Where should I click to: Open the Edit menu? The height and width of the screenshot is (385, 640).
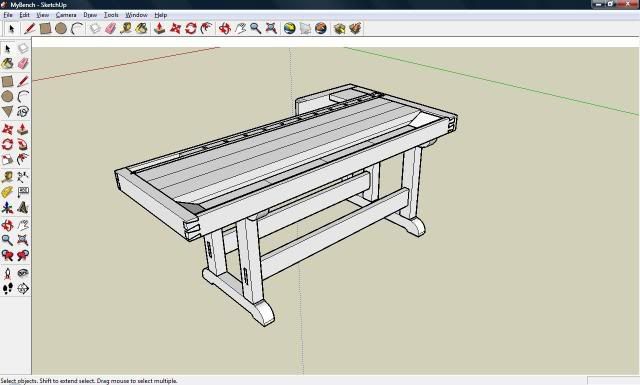24,15
